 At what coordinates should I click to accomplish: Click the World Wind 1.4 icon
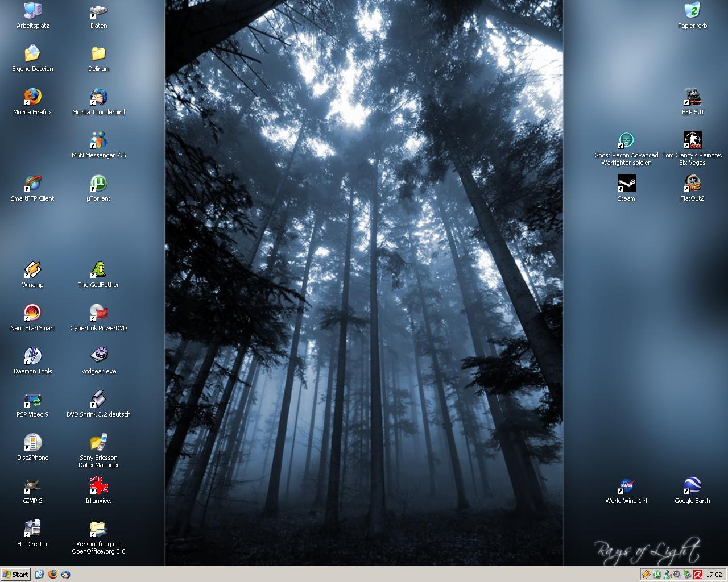(x=626, y=487)
